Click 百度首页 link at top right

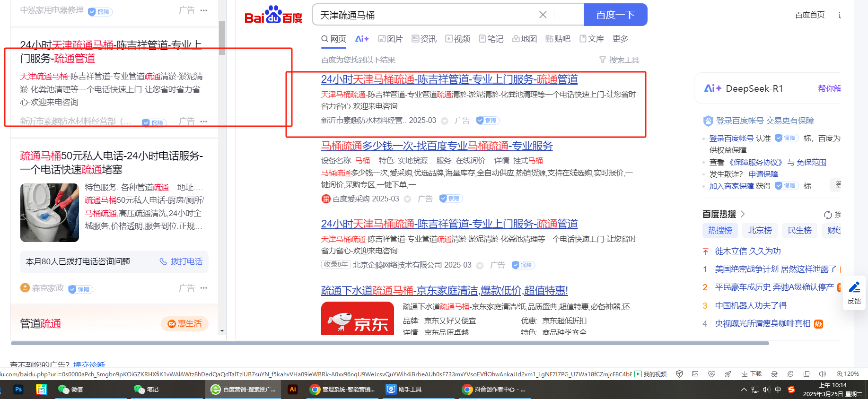pos(810,15)
